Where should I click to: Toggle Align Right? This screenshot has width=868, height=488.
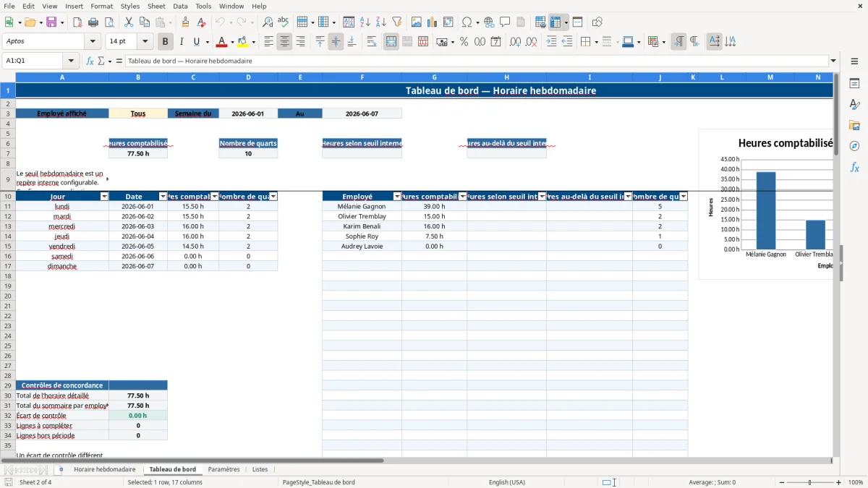click(300, 42)
